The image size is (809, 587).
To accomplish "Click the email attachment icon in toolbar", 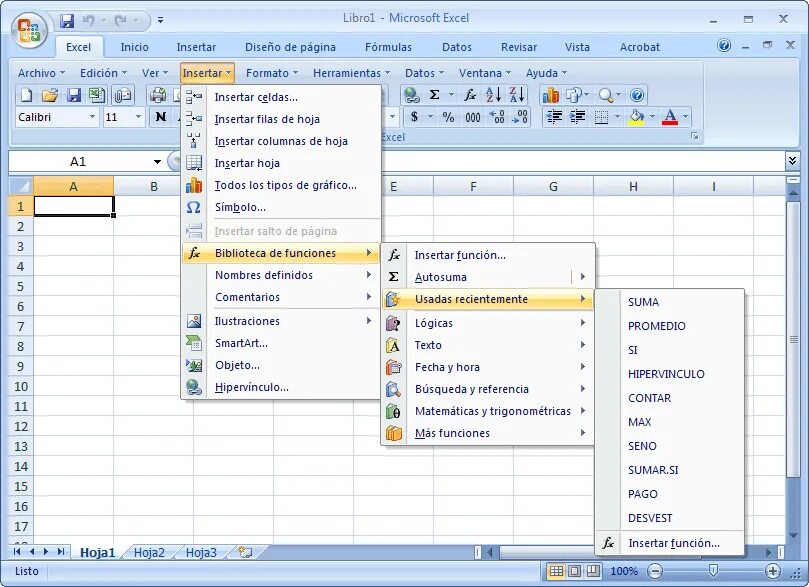I will [x=123, y=95].
